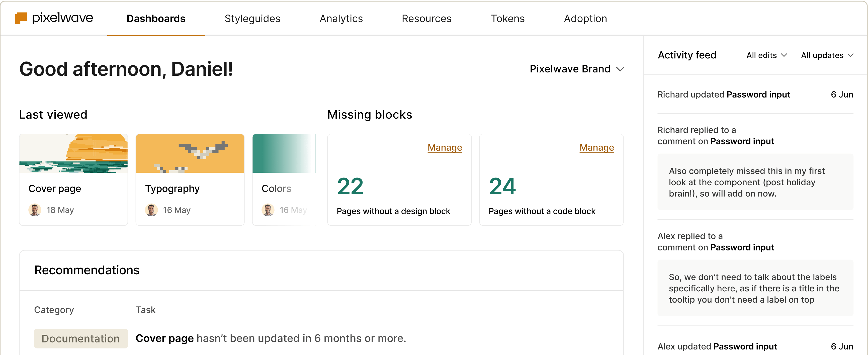Open the All updates filter dropdown
This screenshot has height=355, width=868.
tap(827, 55)
